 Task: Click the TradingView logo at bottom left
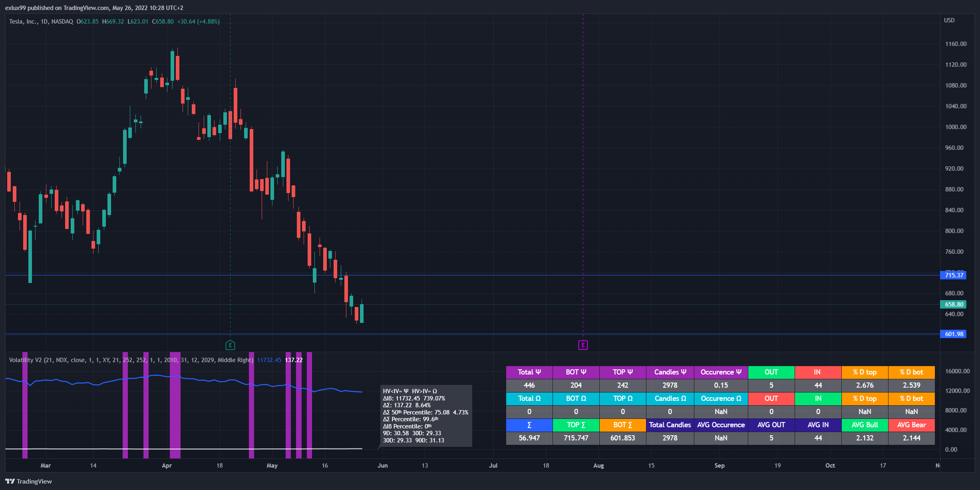coord(28,481)
